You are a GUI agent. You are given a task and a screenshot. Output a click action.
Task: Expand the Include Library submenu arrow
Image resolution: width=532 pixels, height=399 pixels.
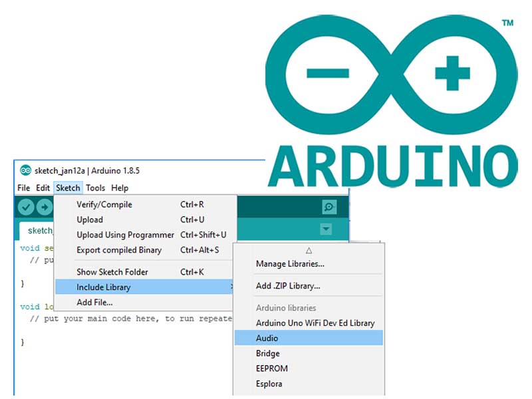click(231, 287)
